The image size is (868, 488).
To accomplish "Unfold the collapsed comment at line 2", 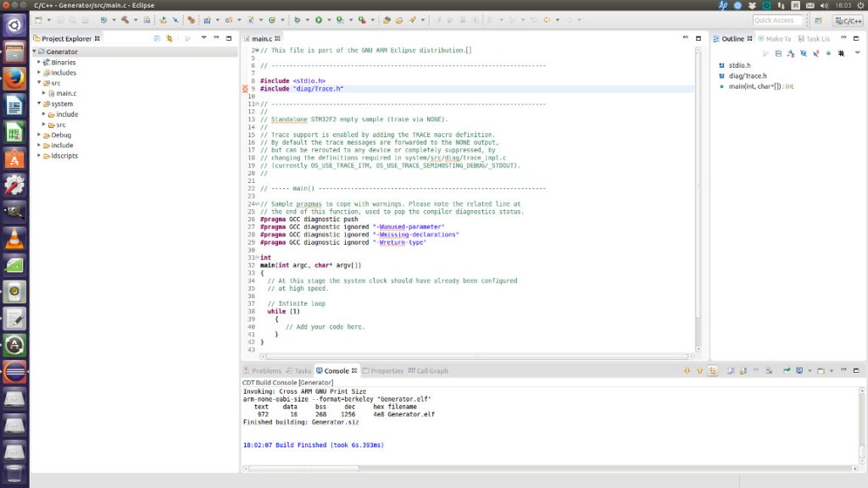I will tap(257, 50).
